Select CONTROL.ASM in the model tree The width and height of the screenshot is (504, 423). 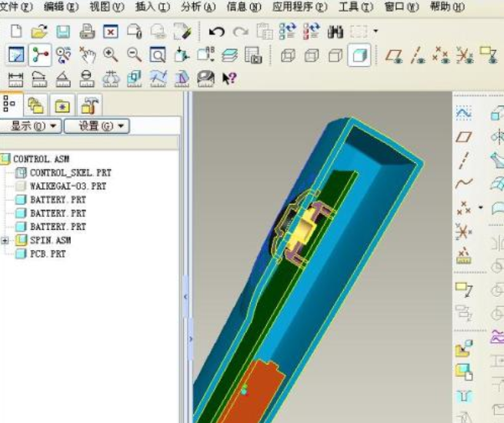[x=41, y=159]
